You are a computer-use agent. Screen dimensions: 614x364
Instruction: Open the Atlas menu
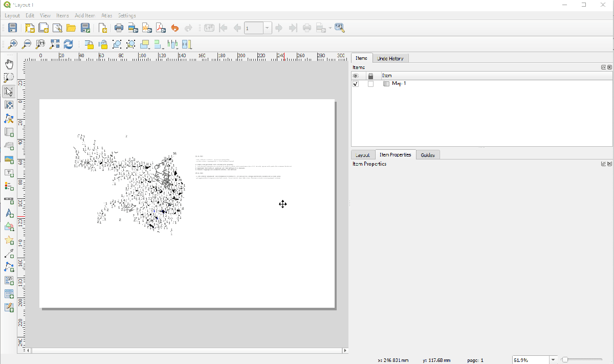point(106,16)
